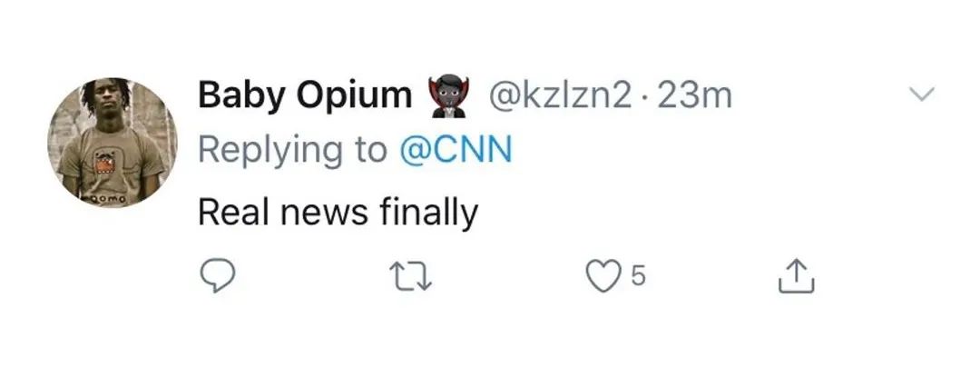Click the "Replying to" label
The image size is (980, 368).
(292, 150)
